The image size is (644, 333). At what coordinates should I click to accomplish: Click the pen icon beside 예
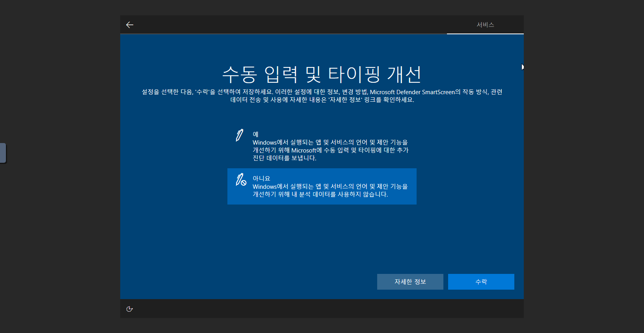click(x=239, y=135)
